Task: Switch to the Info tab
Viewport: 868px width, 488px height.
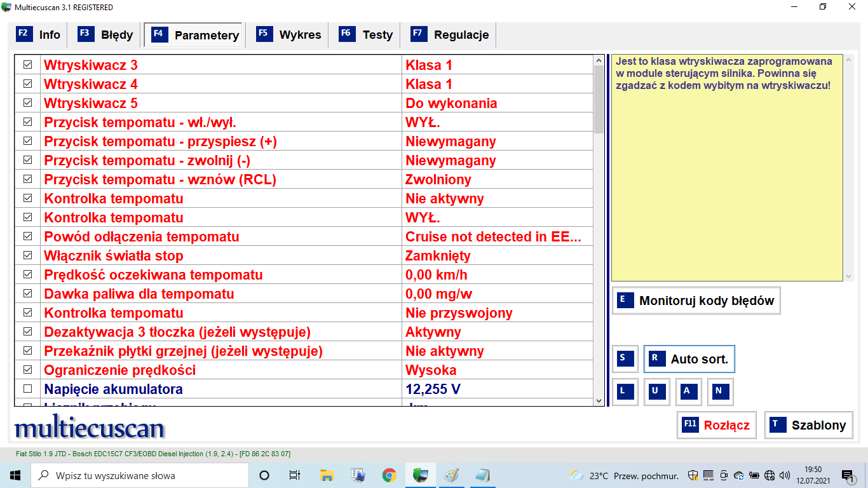Action: click(x=39, y=35)
